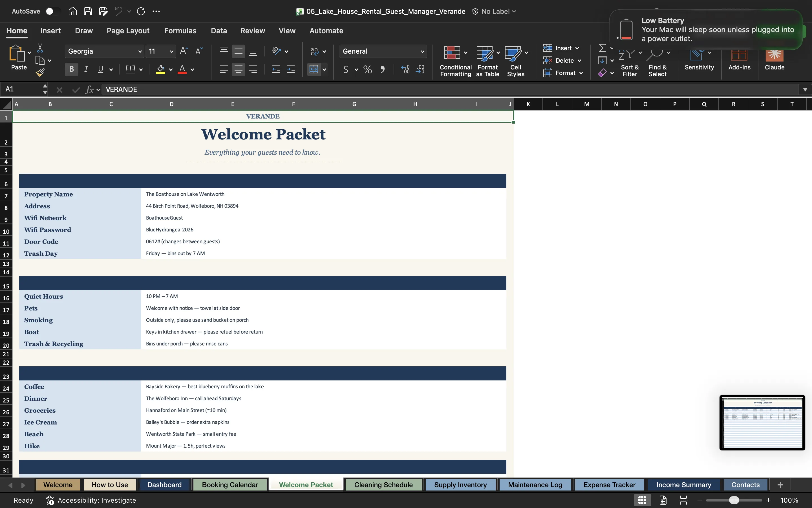
Task: Click the Booking Calendar screenshot thumbnail
Action: [x=762, y=422]
